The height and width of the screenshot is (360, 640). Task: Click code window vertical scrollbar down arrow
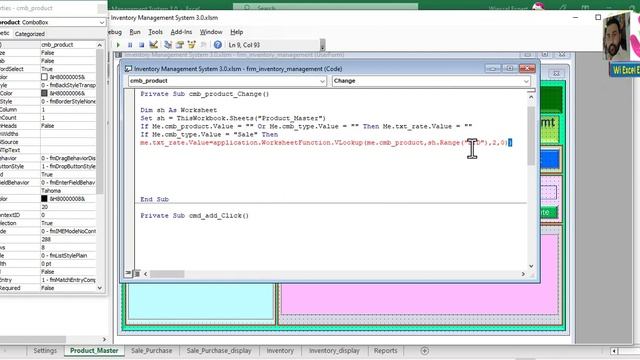[x=531, y=266]
